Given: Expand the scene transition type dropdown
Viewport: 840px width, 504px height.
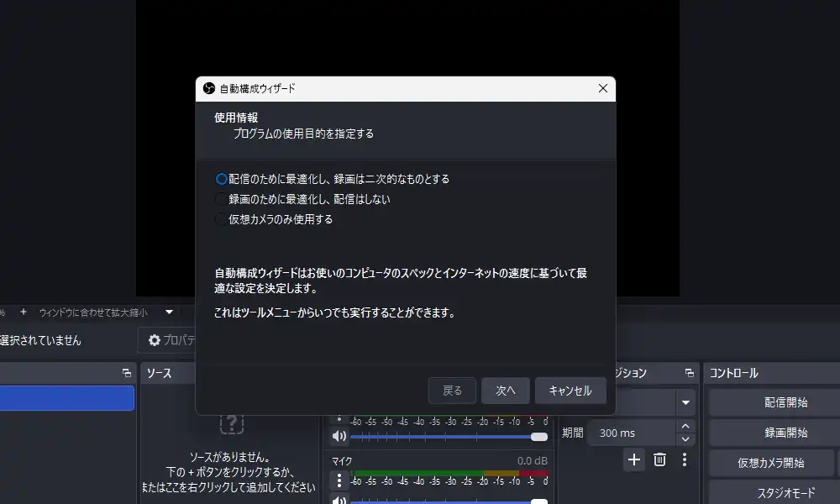Looking at the screenshot, I should click(687, 402).
